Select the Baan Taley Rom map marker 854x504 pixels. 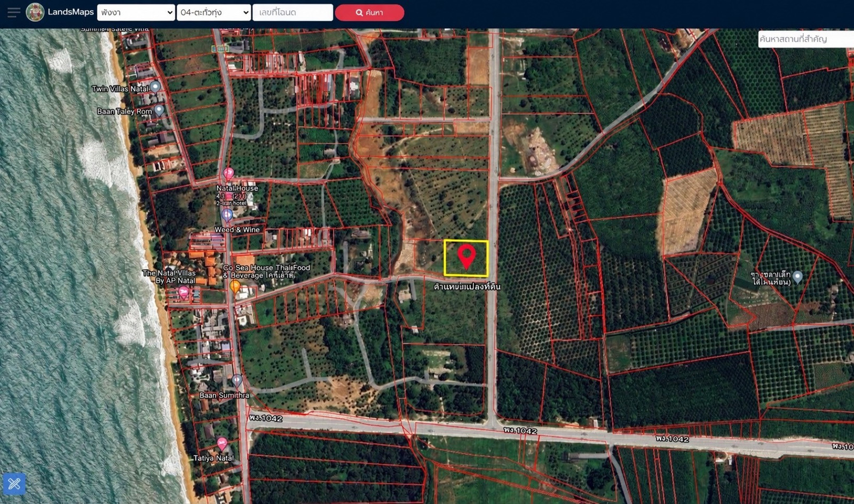(x=159, y=110)
